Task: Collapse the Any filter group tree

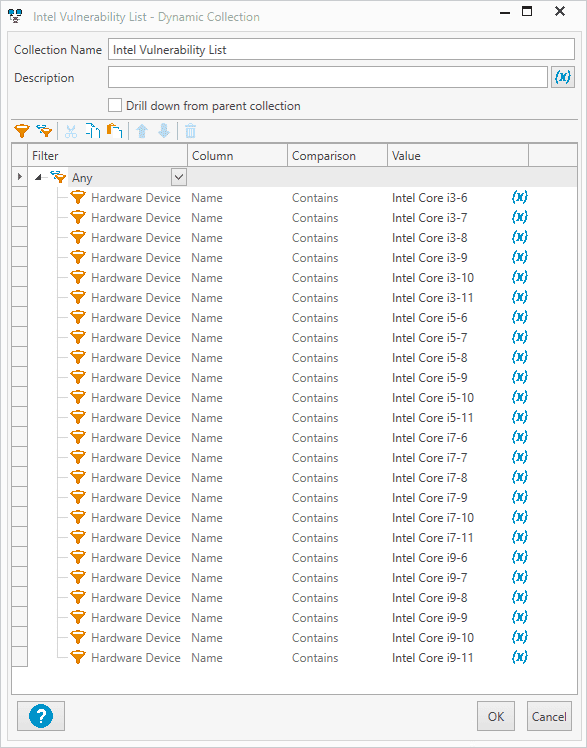Action: pyautogui.click(x=38, y=177)
